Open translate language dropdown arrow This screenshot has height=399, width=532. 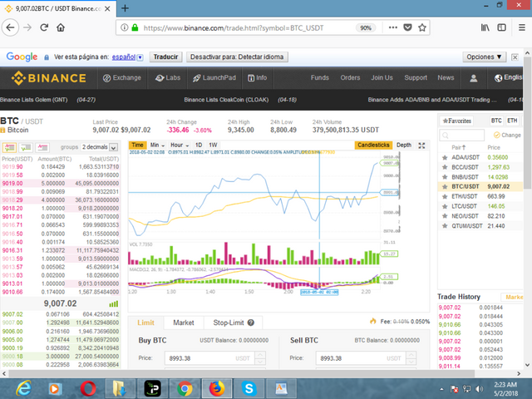click(140, 57)
